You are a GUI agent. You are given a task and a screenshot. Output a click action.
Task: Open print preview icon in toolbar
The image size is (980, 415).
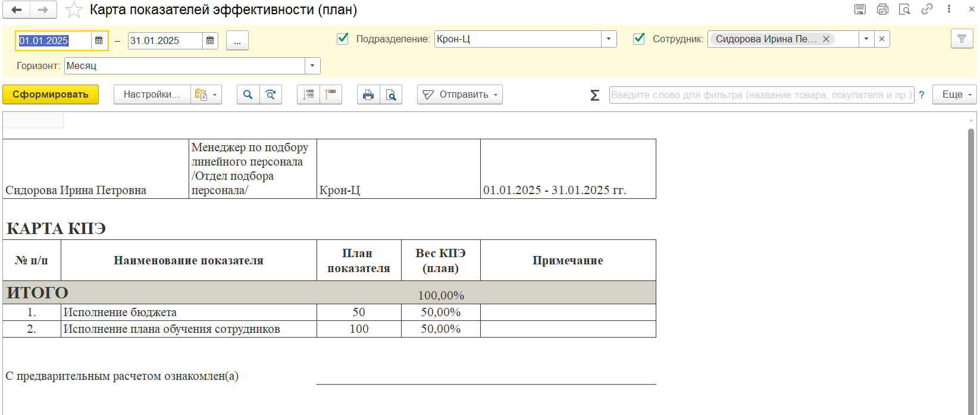(391, 95)
